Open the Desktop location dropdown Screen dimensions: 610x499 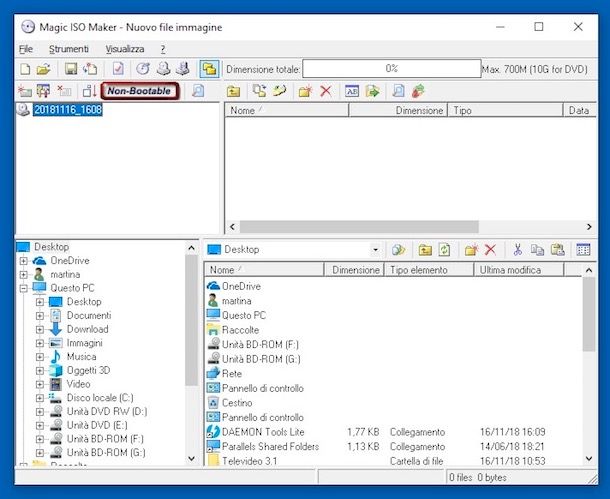tap(375, 250)
